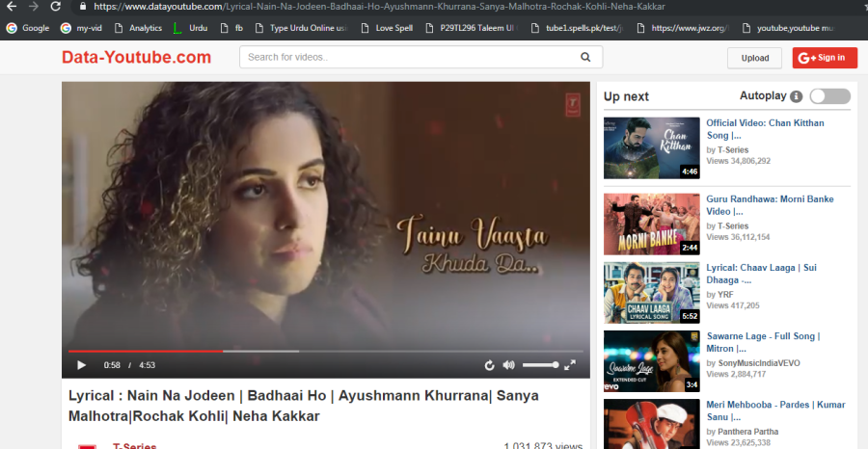Open the Urdu bookmark
Screen dimensions: 868x449
point(190,28)
